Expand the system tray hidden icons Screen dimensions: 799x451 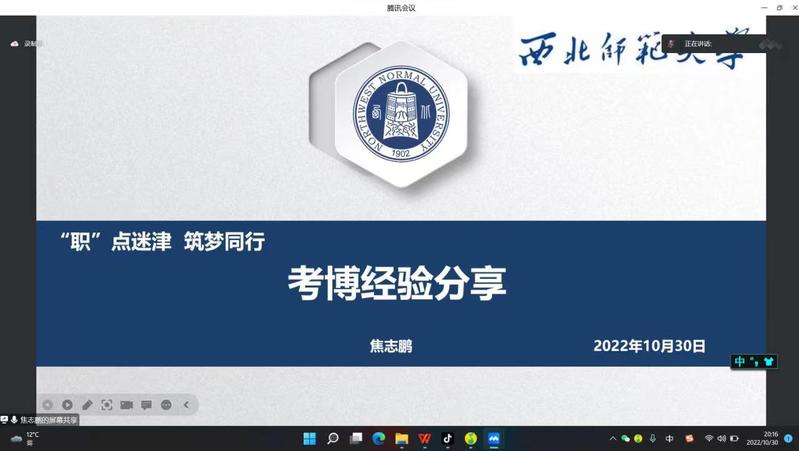[612, 438]
